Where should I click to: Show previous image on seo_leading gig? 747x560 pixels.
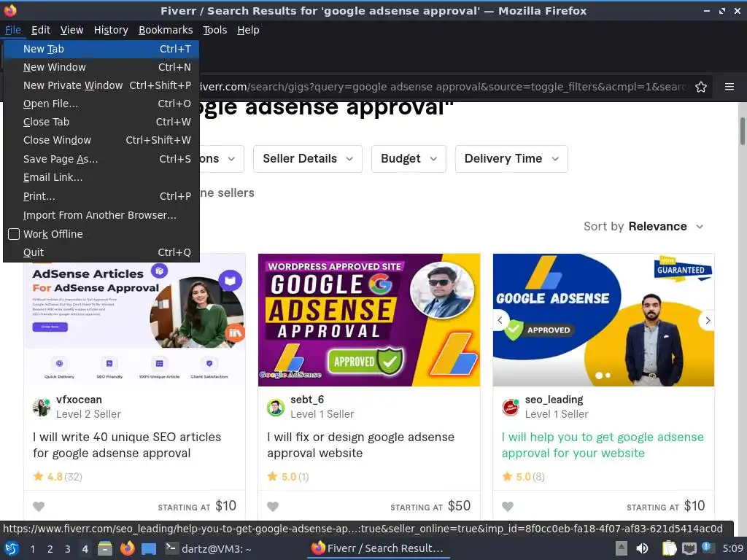coord(500,321)
